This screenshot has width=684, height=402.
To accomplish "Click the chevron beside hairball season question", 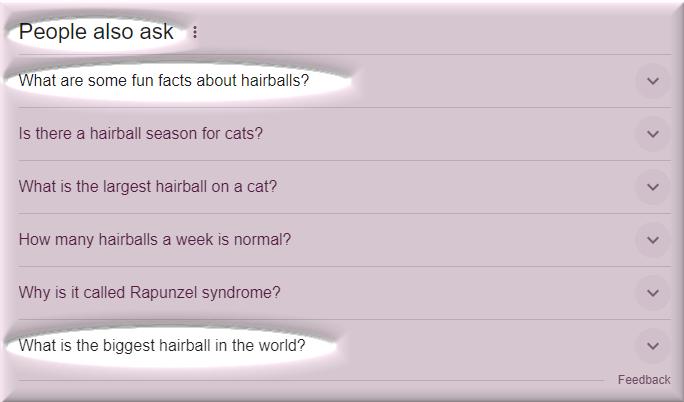I will coord(652,134).
